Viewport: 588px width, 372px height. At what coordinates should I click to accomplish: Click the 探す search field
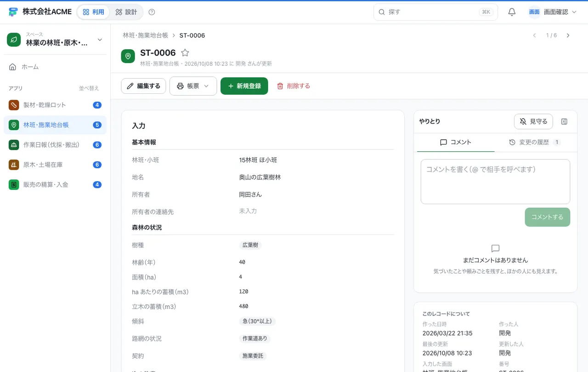(435, 12)
